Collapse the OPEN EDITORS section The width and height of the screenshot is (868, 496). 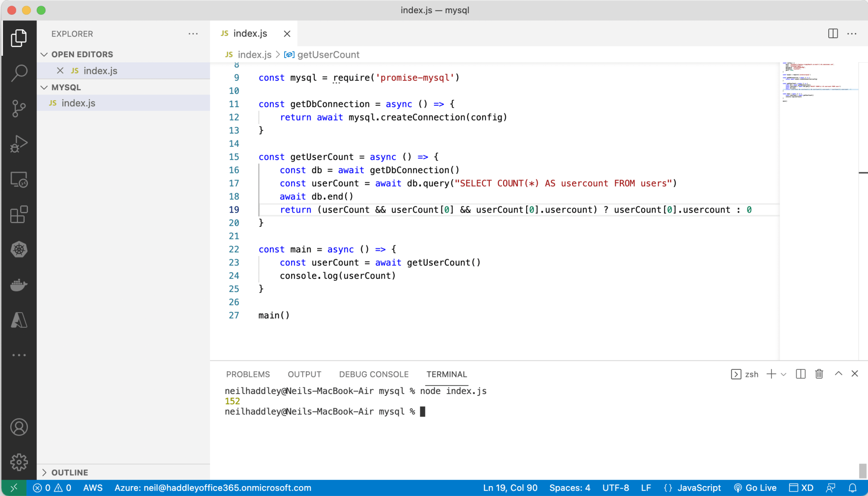click(82, 54)
